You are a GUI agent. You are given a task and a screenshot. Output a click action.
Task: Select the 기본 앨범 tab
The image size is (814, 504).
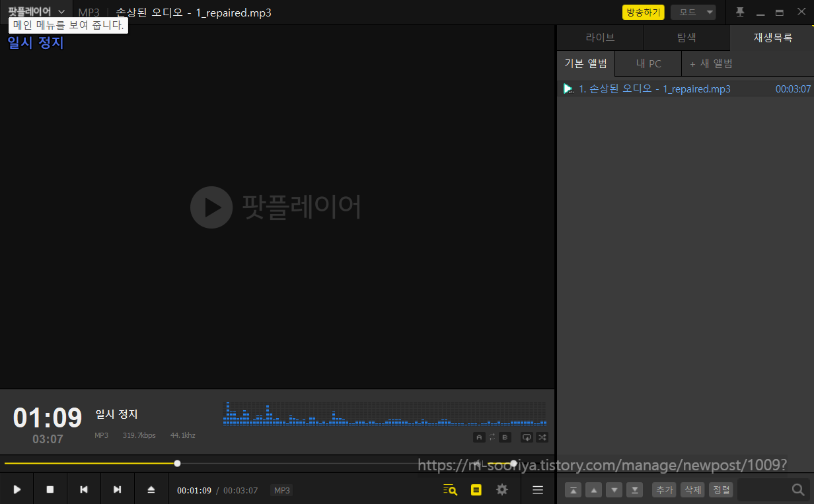(585, 63)
